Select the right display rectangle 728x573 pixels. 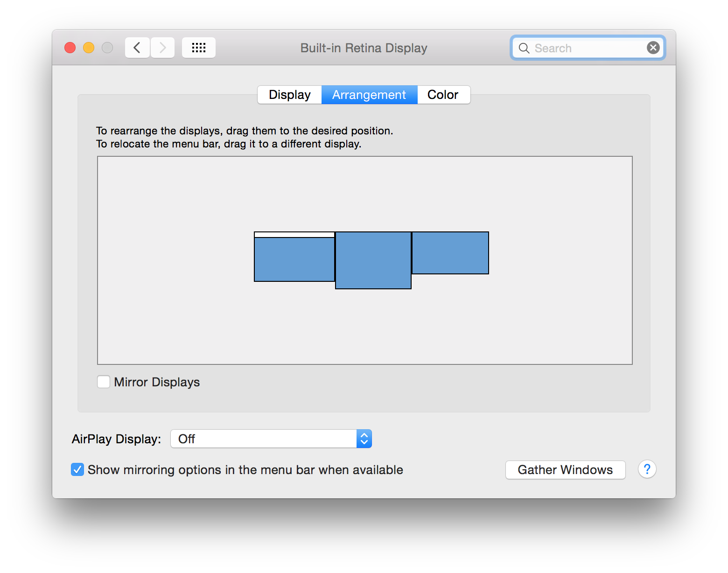[450, 253]
